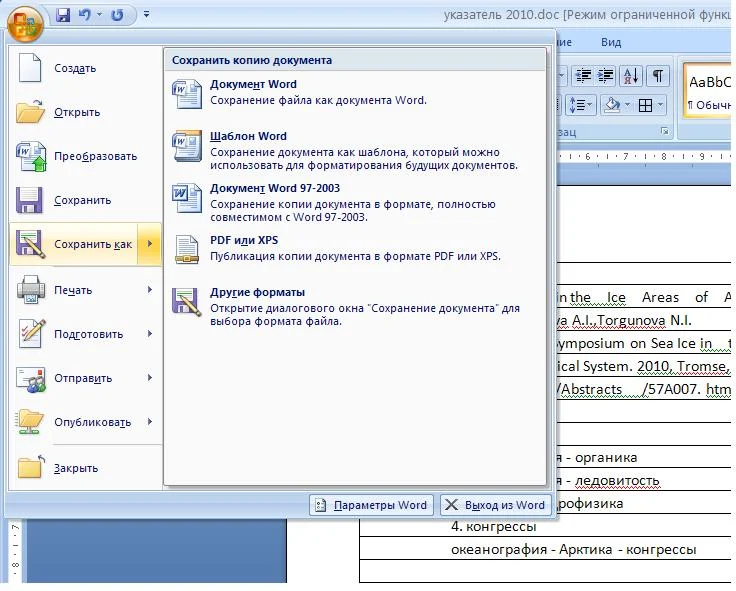Open the Line spacing dropdown in ribbon
Viewport: 736px width, 591px height.
click(x=580, y=105)
